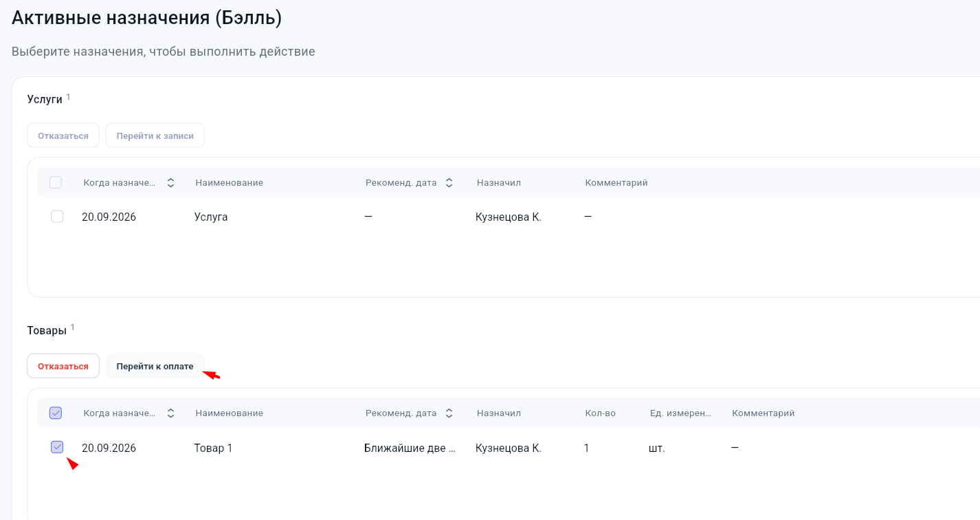
Task: Click the "Товары" section title
Action: 47,331
